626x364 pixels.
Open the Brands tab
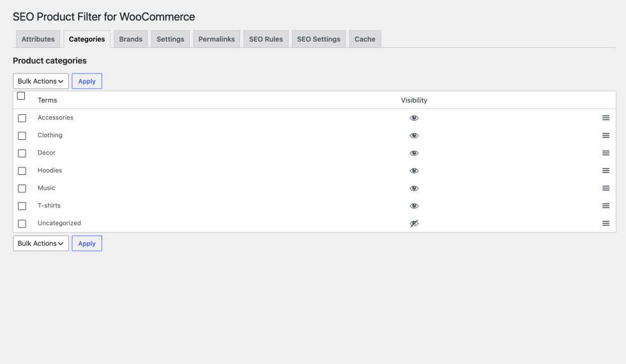[x=130, y=39]
